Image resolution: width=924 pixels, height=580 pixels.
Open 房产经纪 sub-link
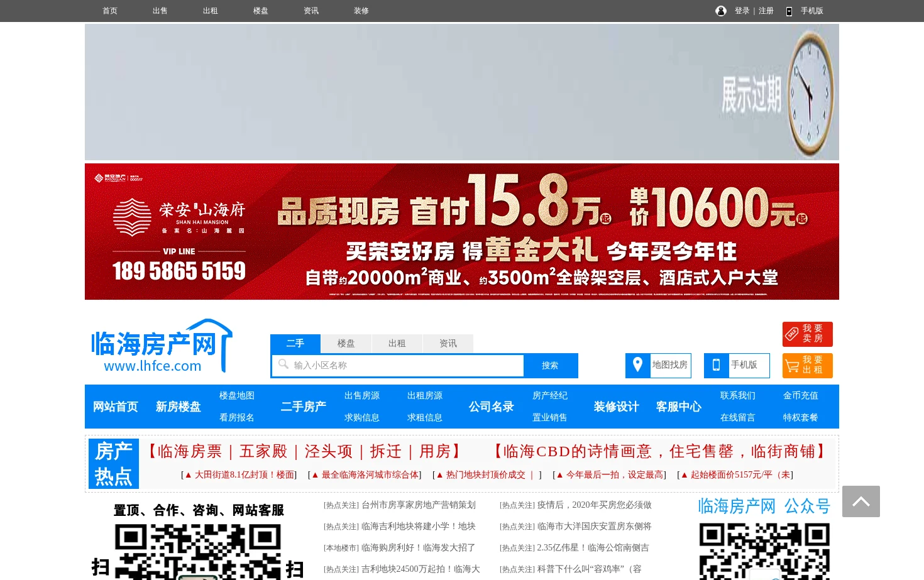[x=550, y=395]
